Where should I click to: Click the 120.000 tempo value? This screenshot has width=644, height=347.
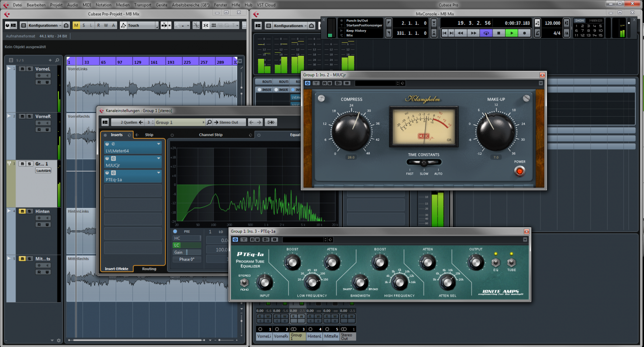[x=552, y=23]
